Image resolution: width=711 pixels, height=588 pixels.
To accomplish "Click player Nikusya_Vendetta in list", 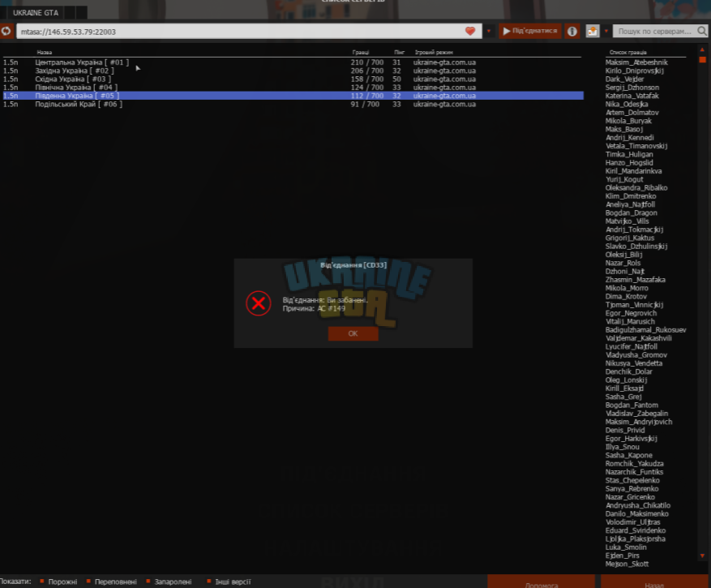I will click(633, 363).
